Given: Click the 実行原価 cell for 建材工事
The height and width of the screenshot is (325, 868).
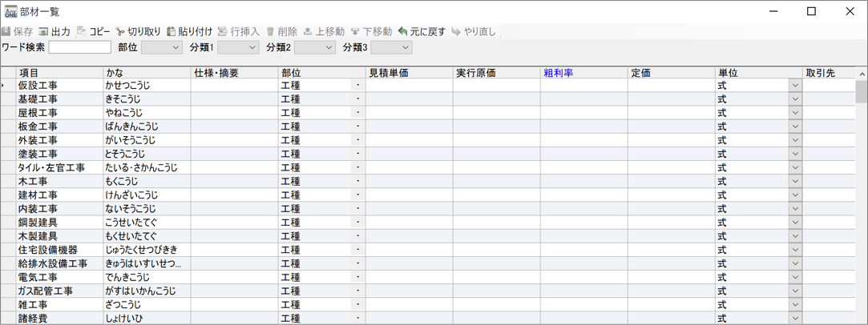Looking at the screenshot, I should (497, 195).
